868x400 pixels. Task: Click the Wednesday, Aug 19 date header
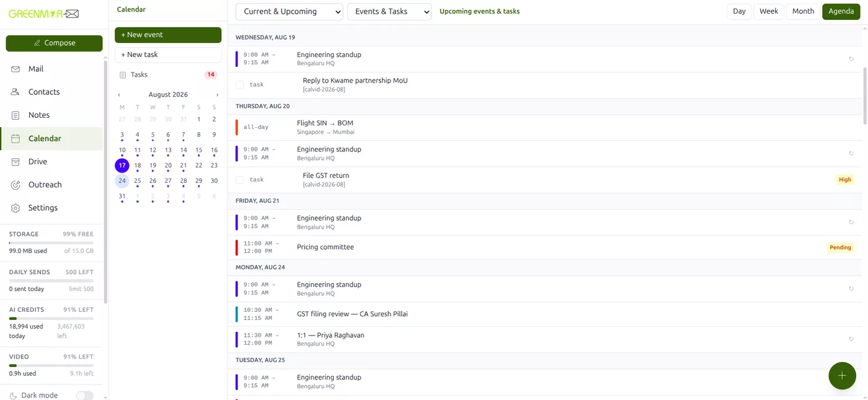click(265, 37)
